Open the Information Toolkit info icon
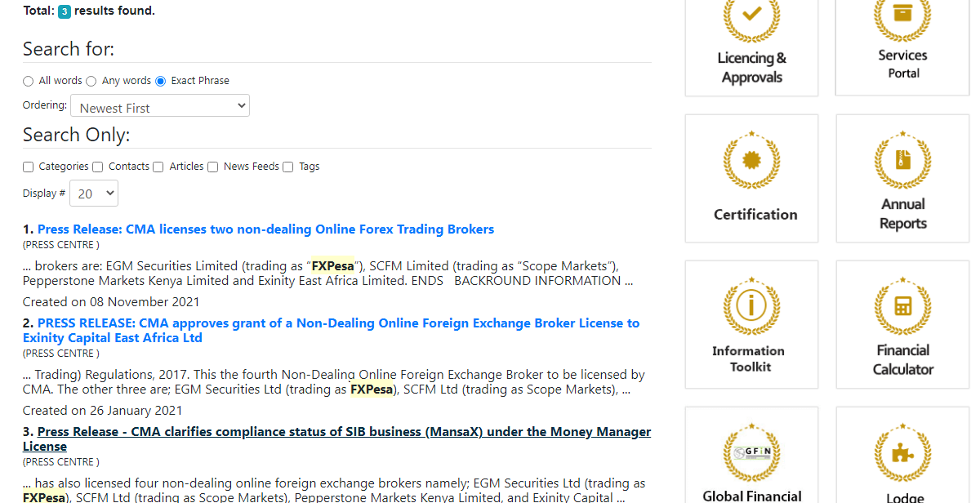The image size is (980, 503). pyautogui.click(x=751, y=306)
